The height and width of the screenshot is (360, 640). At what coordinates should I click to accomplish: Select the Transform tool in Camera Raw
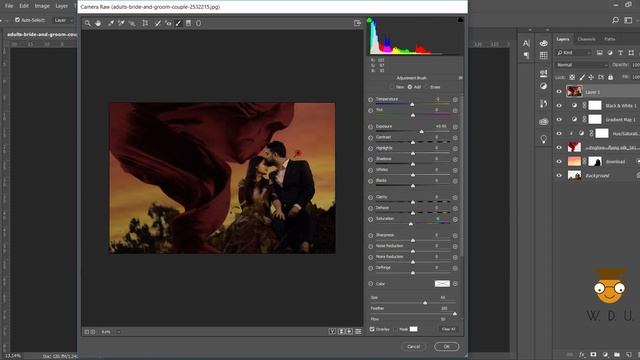tap(145, 23)
